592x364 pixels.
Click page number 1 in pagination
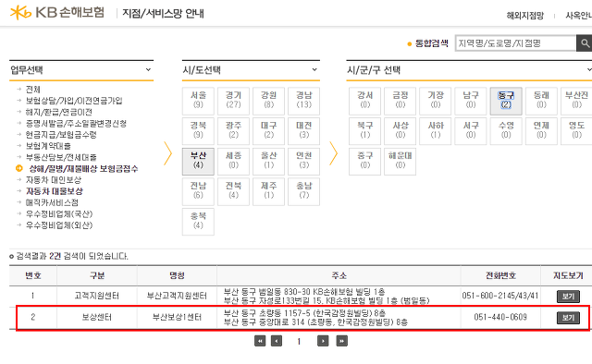pyautogui.click(x=299, y=342)
